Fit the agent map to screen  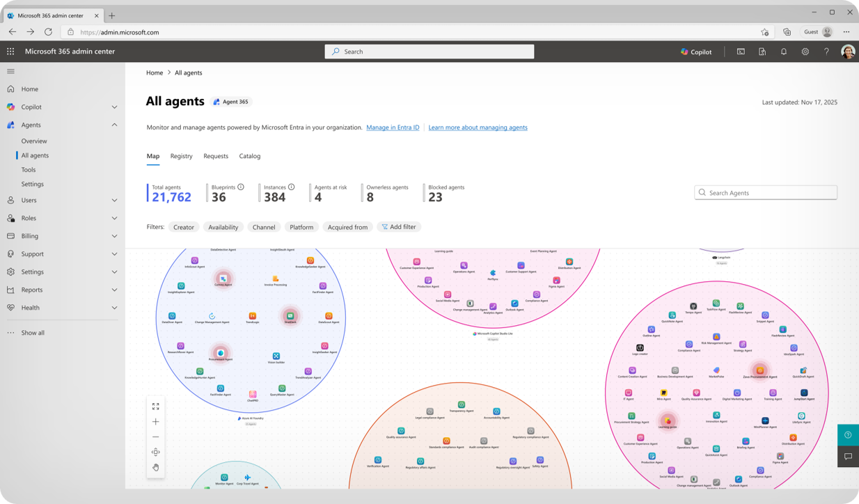click(x=155, y=407)
